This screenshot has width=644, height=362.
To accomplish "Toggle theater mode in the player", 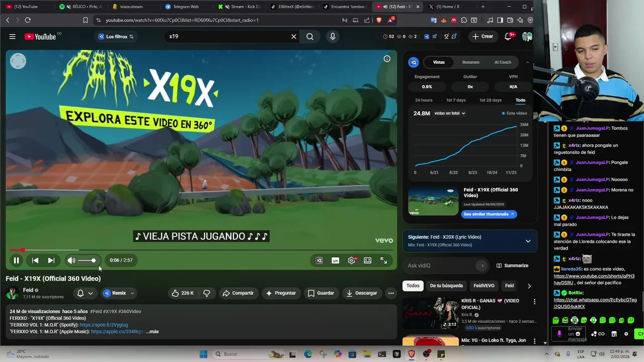I will click(368, 260).
